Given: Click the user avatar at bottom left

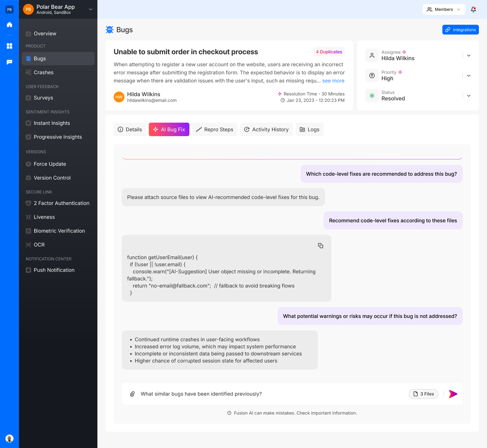Looking at the screenshot, I should [x=9, y=439].
